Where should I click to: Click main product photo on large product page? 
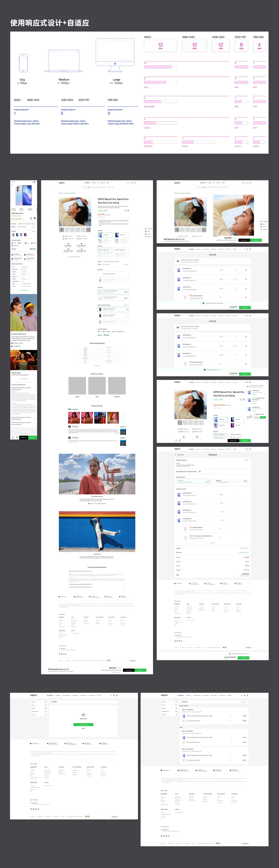point(75,212)
